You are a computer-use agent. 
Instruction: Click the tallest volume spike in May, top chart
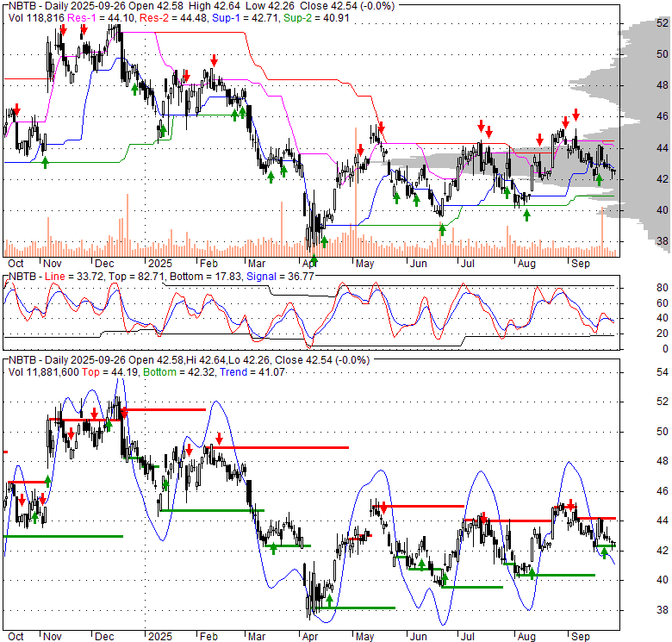[x=355, y=192]
